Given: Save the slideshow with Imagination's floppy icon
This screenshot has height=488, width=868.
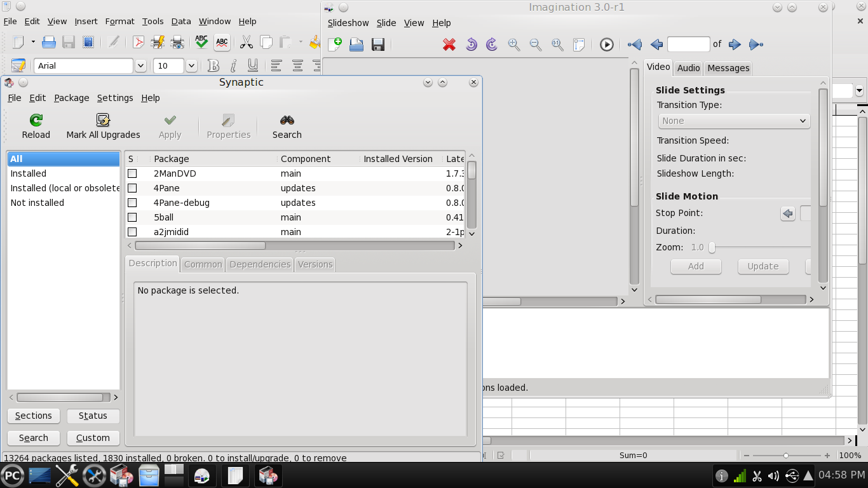Looking at the screenshot, I should point(378,44).
